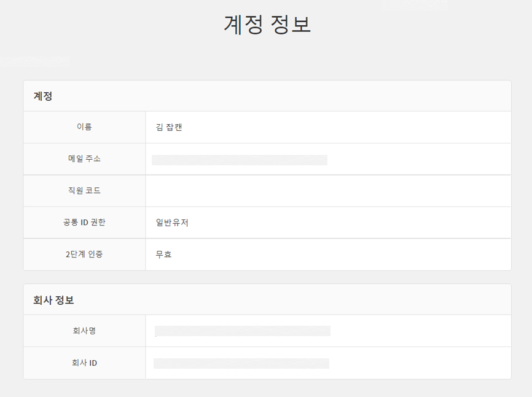Select the name value 김 잡캔
The width and height of the screenshot is (532, 397).
(x=169, y=128)
